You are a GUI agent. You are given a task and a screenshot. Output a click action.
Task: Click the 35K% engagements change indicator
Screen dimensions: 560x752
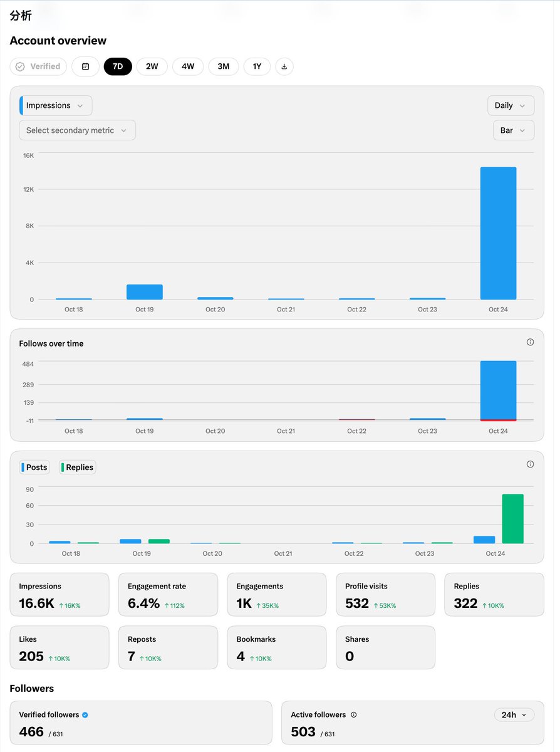pyautogui.click(x=267, y=606)
